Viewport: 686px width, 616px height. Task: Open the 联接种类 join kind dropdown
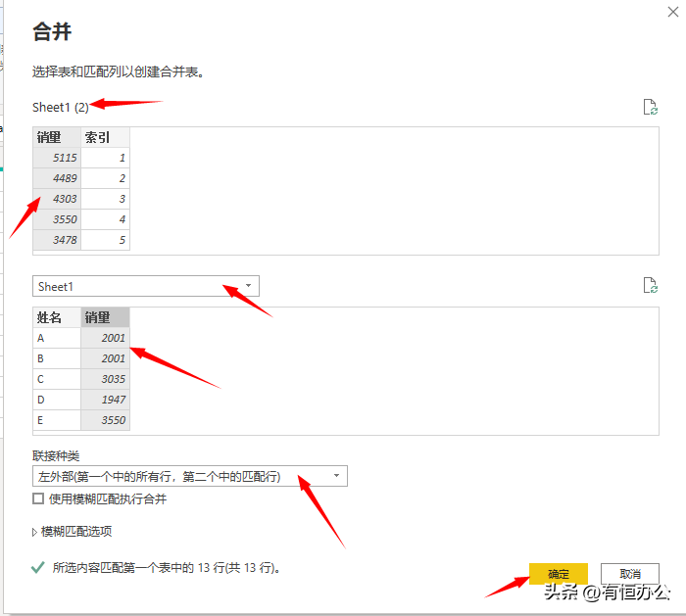(x=190, y=476)
